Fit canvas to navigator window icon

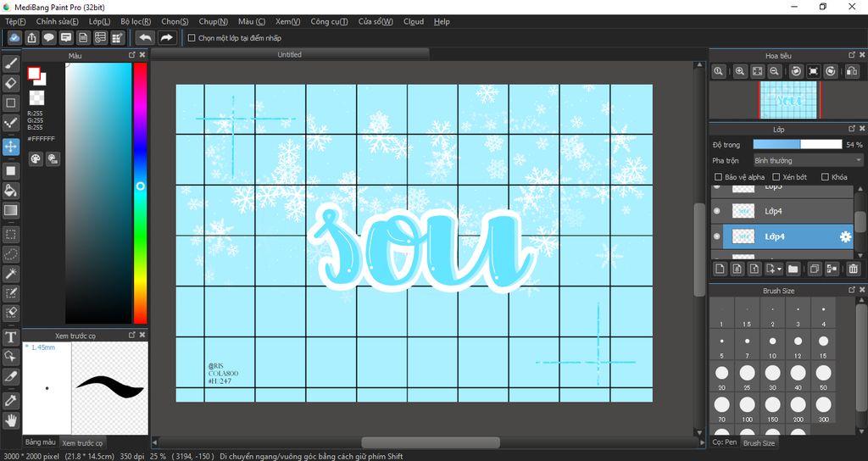pyautogui.click(x=757, y=71)
